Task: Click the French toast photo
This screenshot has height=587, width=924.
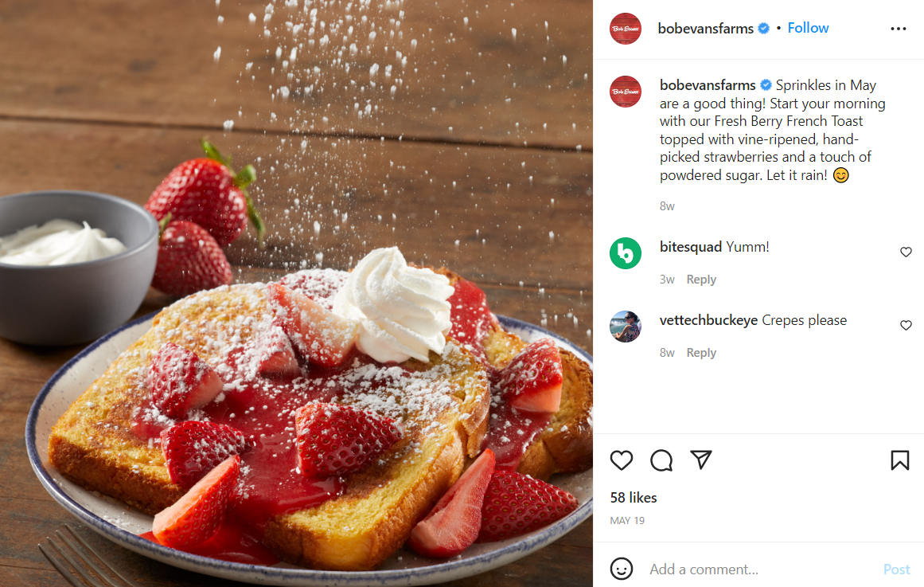Action: [x=296, y=293]
